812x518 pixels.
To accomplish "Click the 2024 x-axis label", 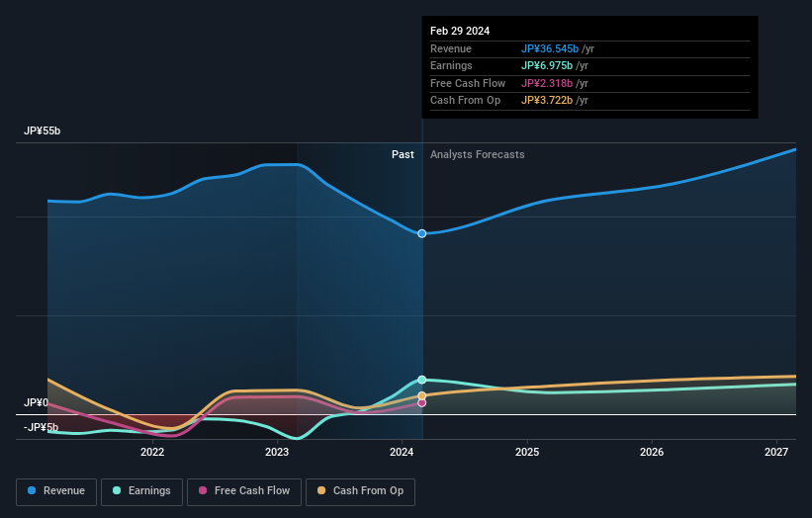I will 402,453.
